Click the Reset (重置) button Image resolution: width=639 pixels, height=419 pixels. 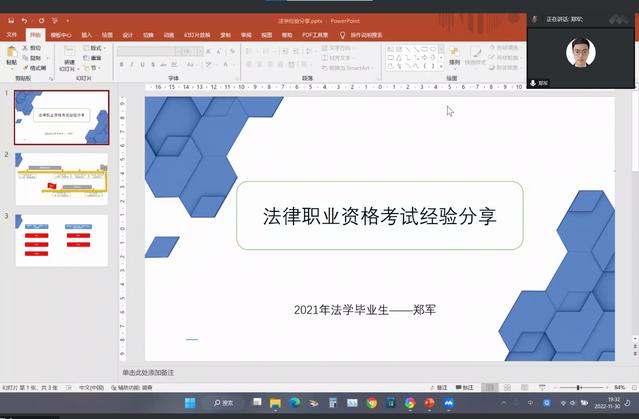pyautogui.click(x=96, y=57)
